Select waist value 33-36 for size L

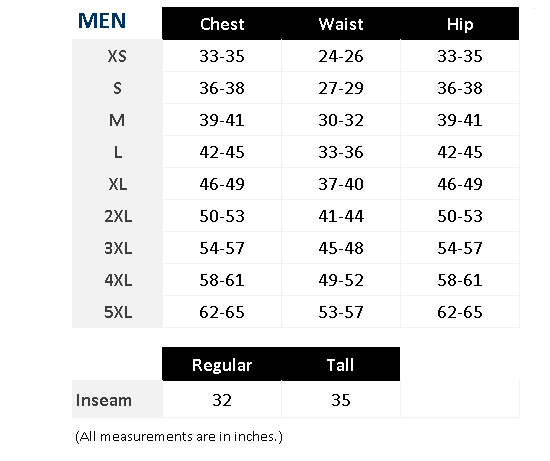tap(341, 152)
